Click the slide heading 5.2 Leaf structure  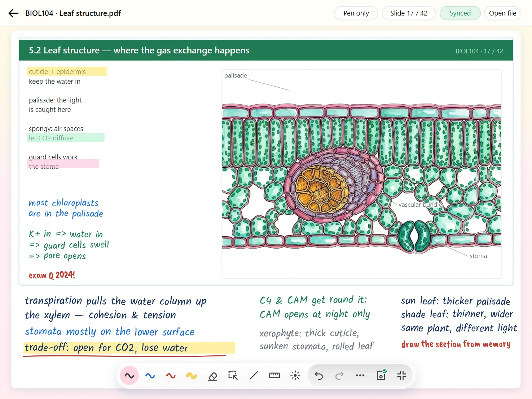point(139,50)
